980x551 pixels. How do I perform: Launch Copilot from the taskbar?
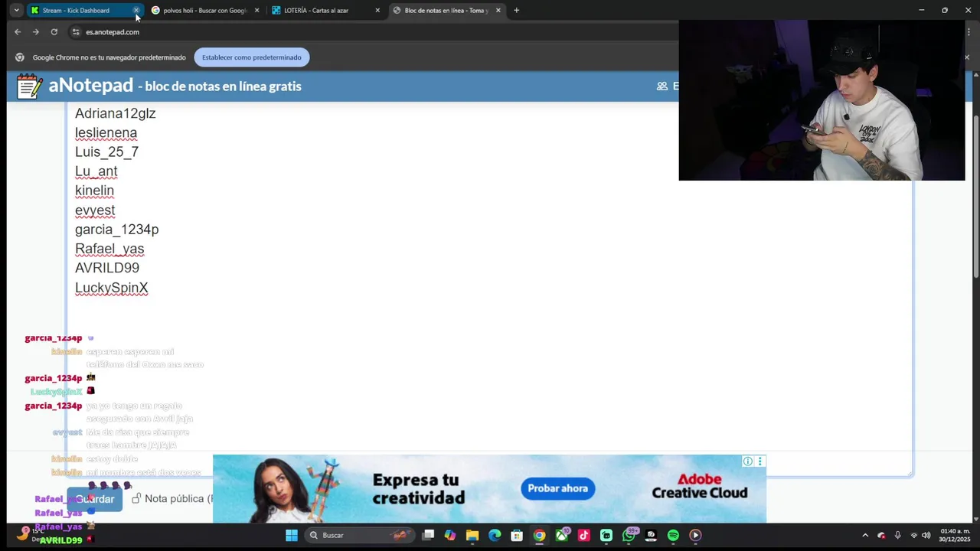click(450, 536)
